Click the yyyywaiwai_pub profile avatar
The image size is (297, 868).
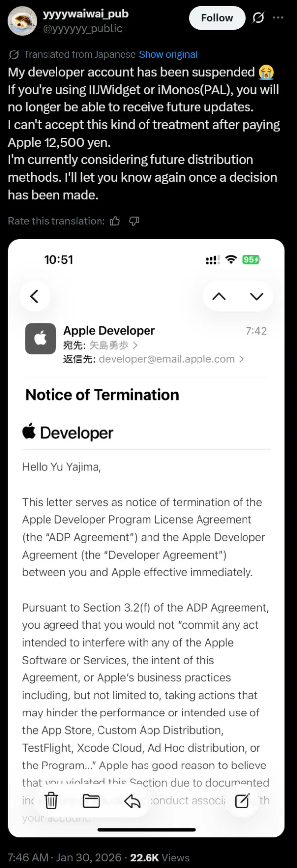pyautogui.click(x=22, y=20)
